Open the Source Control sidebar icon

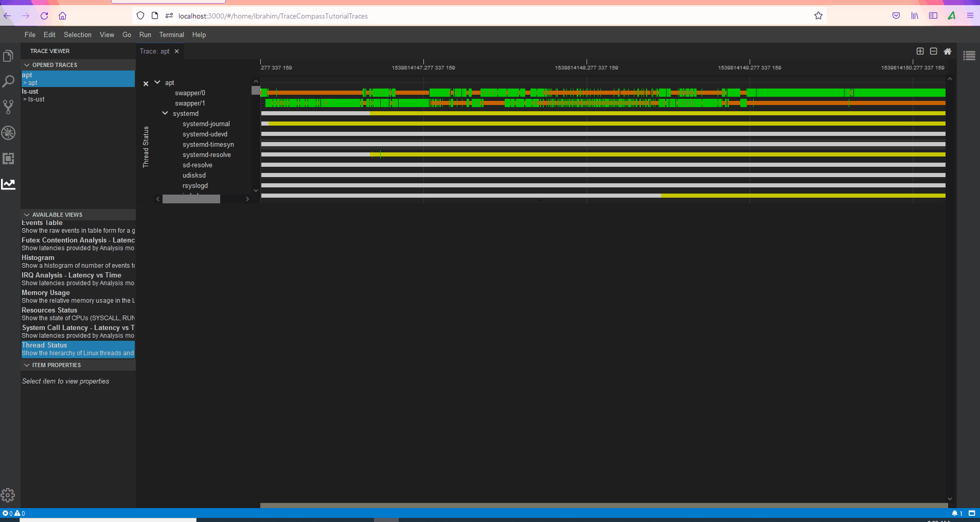coord(8,107)
